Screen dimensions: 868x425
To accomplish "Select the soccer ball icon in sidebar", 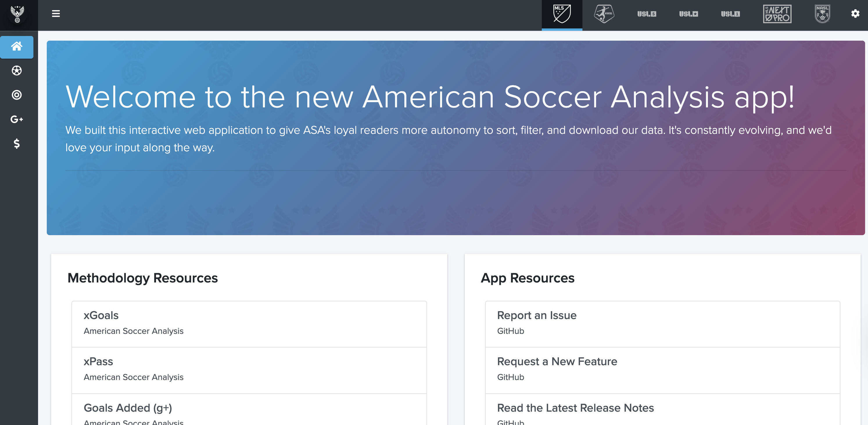I will point(17,71).
